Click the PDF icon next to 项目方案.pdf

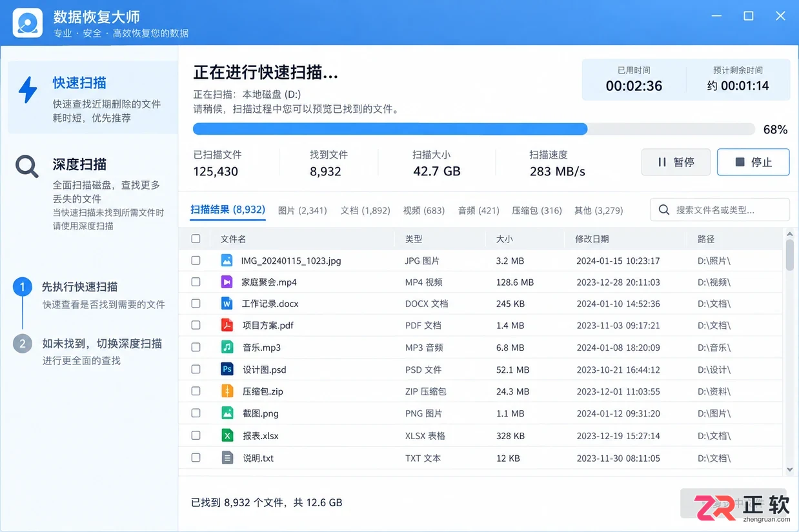pos(227,325)
